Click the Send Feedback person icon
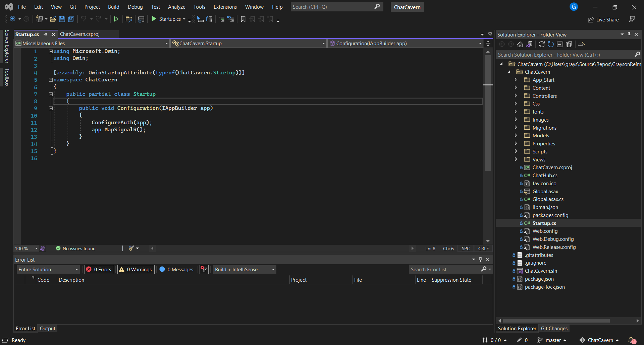644x345 pixels. [632, 19]
